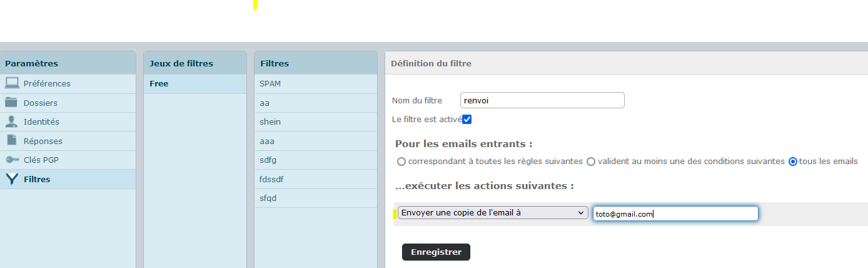Open Clés PGP settings
This screenshot has height=268, width=868.
(68, 160)
